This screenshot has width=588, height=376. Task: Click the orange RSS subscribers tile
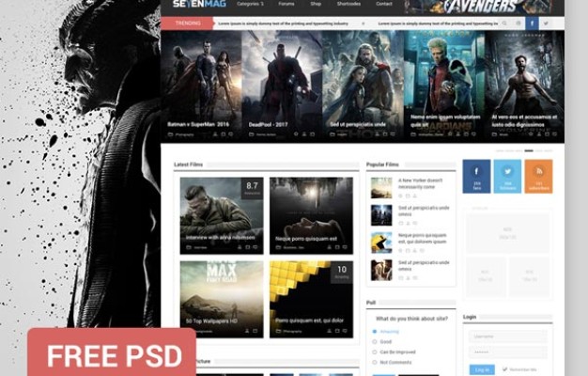click(538, 177)
